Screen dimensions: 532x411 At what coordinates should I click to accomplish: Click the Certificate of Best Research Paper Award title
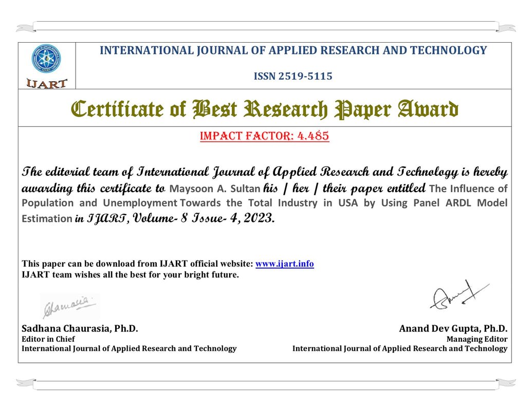coord(265,109)
